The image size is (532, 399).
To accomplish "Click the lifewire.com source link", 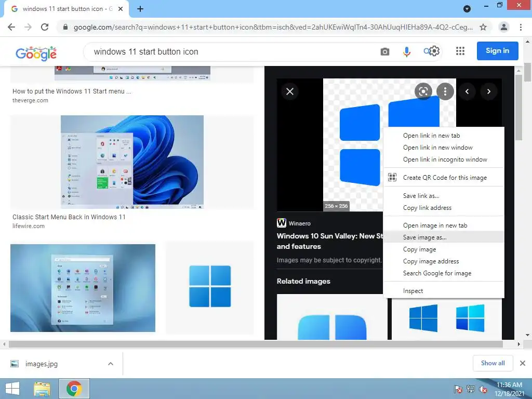I will (29, 226).
